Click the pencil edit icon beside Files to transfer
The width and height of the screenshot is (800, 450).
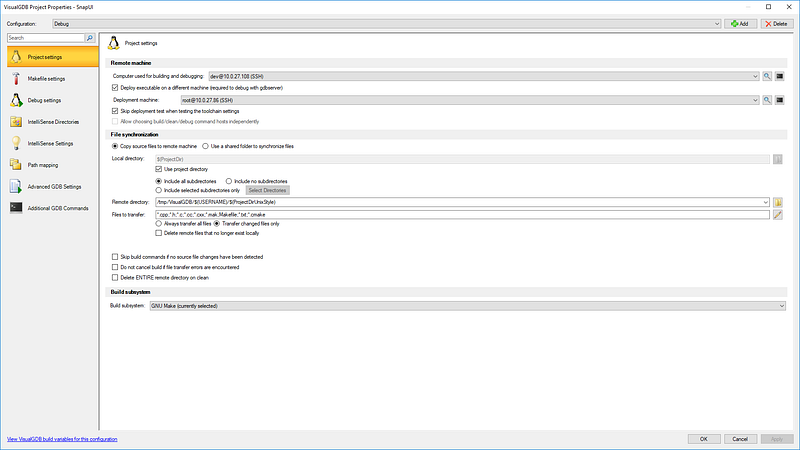(x=778, y=215)
